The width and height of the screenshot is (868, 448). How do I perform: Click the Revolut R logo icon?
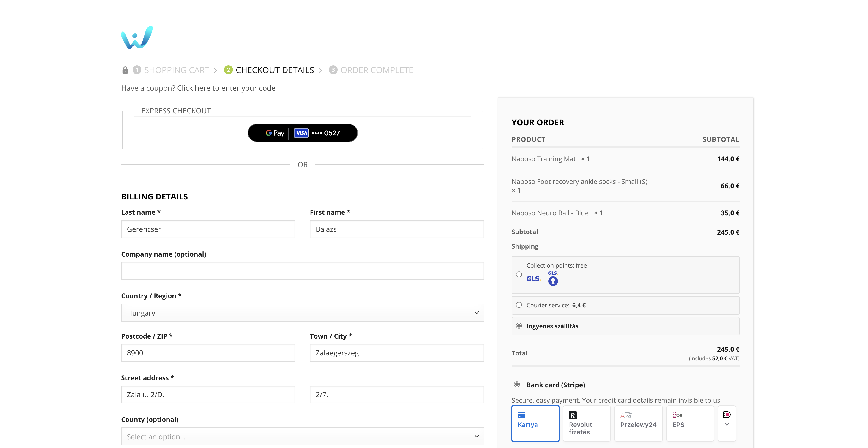573,415
